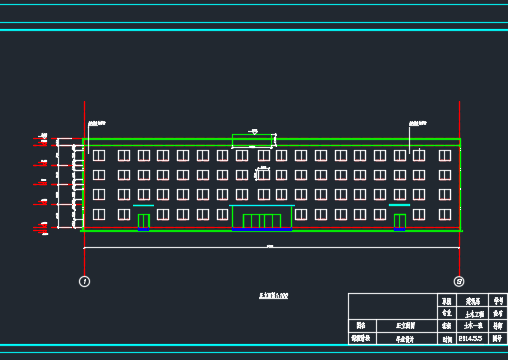508x360 pixels.
Task: Select the underlined drawing title below the elevation
Action: 274,296
